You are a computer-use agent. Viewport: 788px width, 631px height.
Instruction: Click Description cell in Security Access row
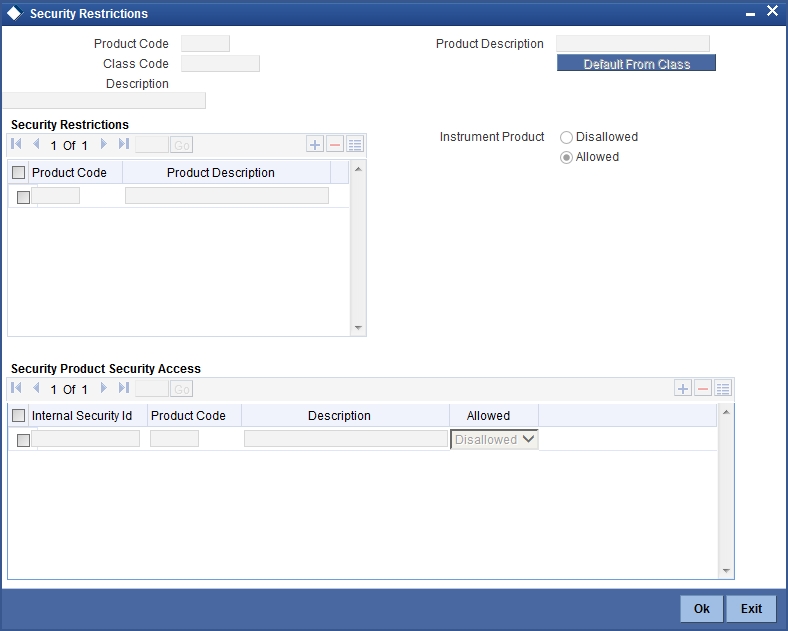[x=346, y=439]
